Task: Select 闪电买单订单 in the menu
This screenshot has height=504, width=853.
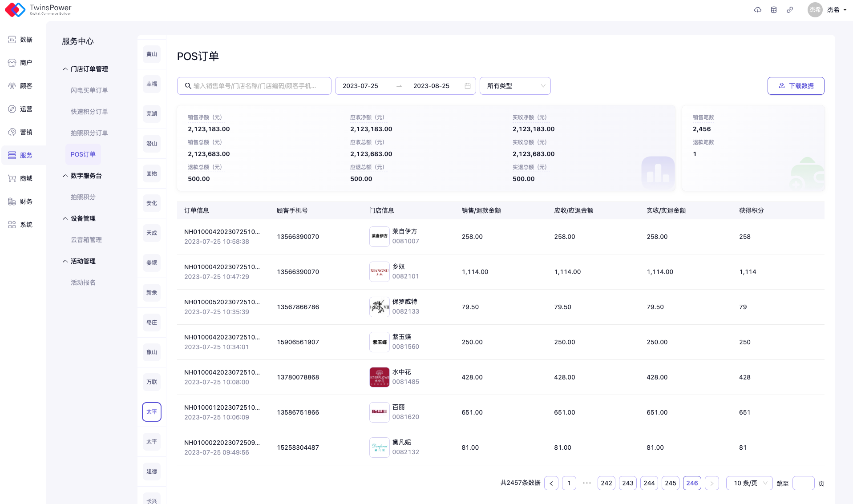Action: [x=89, y=90]
